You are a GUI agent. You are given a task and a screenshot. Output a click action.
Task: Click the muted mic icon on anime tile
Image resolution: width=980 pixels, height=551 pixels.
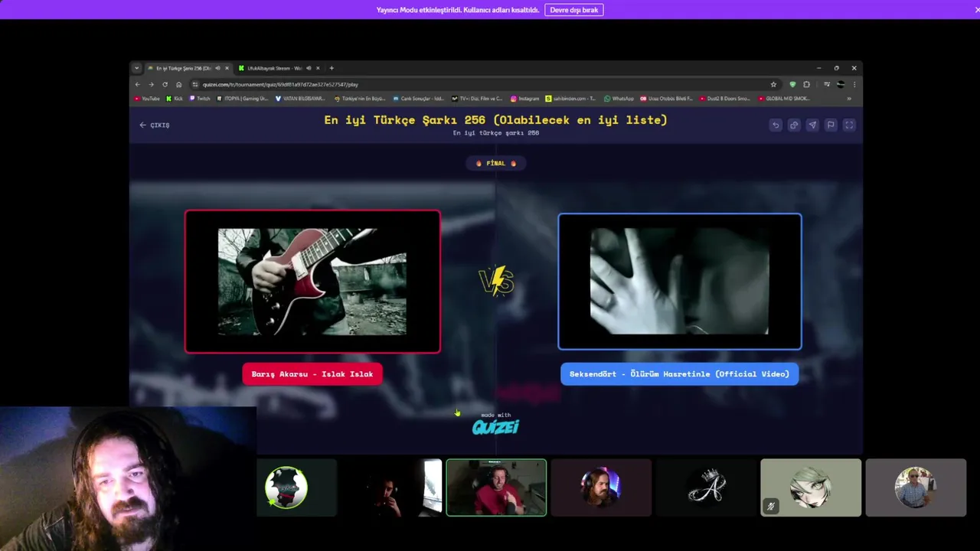click(x=771, y=506)
